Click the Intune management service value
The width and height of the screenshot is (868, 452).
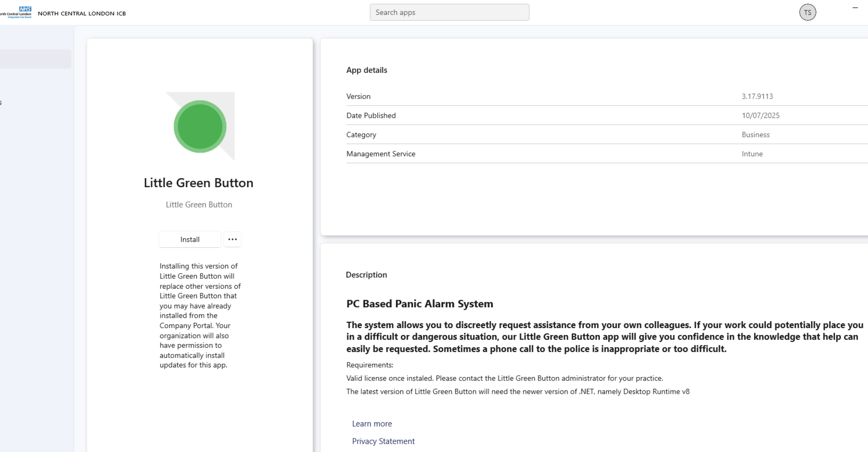(x=752, y=154)
